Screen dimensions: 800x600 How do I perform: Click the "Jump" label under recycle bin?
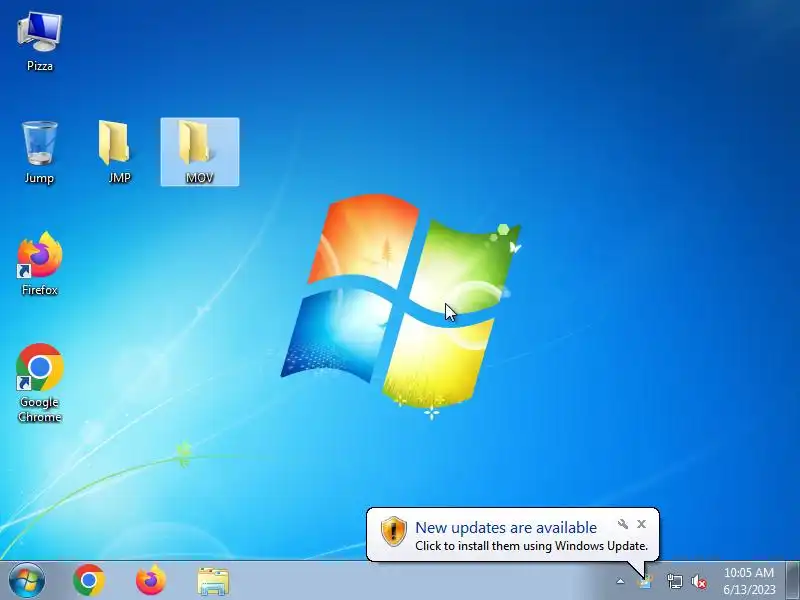pyautogui.click(x=39, y=178)
